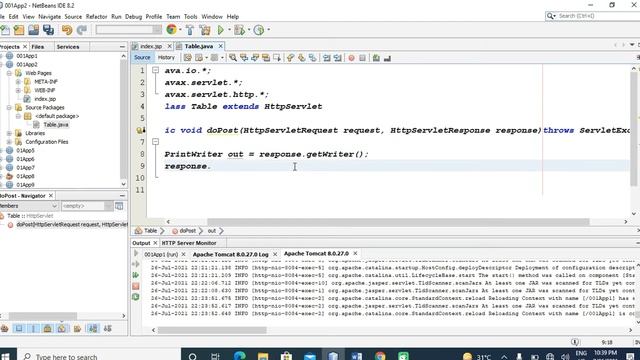Screen dimensions: 640x360
Task: Click the Clean and Build icon
Action: pos(205,30)
